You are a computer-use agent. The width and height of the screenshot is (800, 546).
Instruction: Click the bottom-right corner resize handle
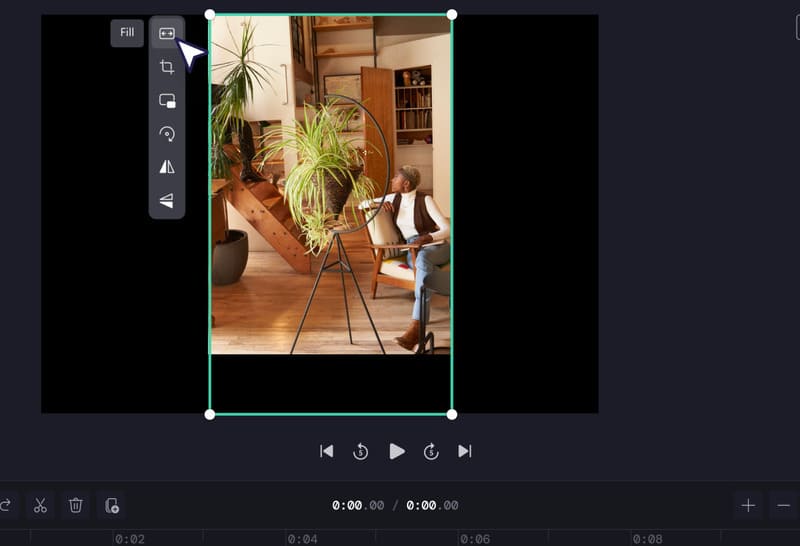pos(452,414)
